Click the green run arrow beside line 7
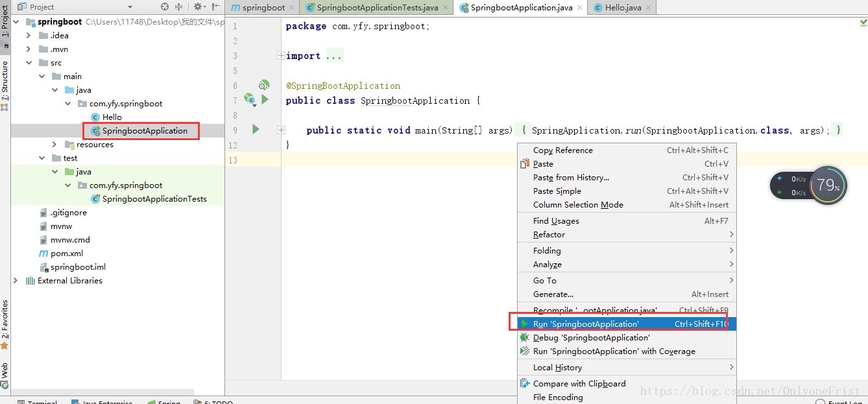The width and height of the screenshot is (868, 404). click(x=265, y=99)
